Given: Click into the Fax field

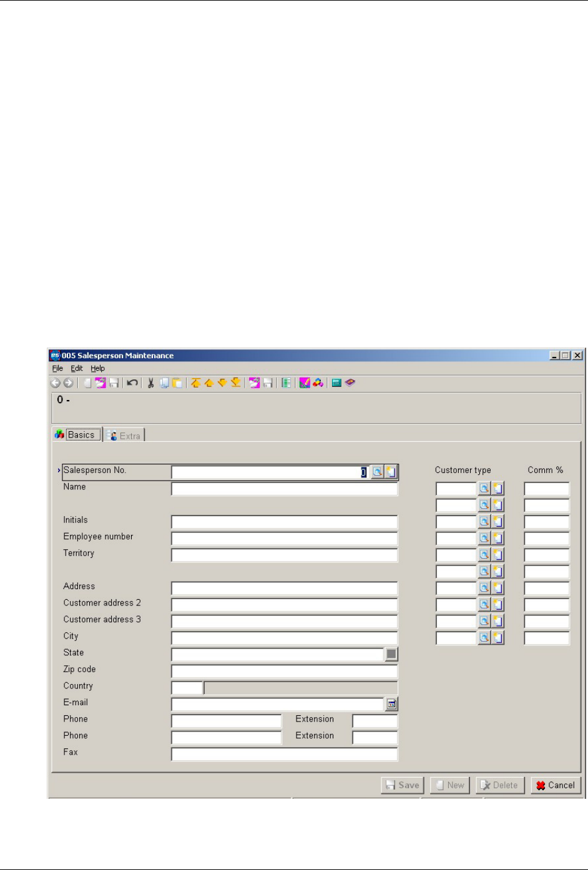Looking at the screenshot, I should 285,755.
